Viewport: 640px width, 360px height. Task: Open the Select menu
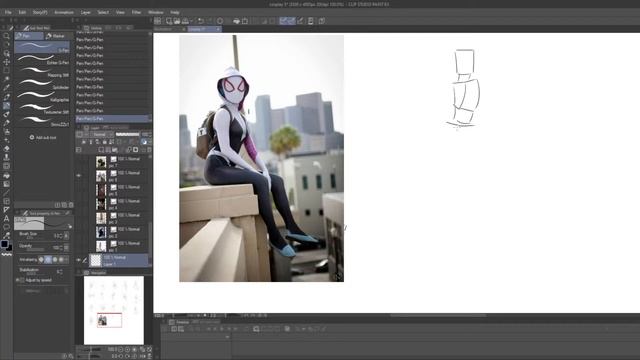click(103, 13)
